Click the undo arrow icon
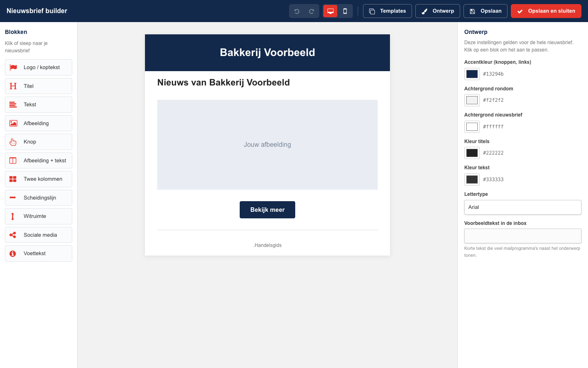Screen dimensions: 588x368 click(x=297, y=11)
